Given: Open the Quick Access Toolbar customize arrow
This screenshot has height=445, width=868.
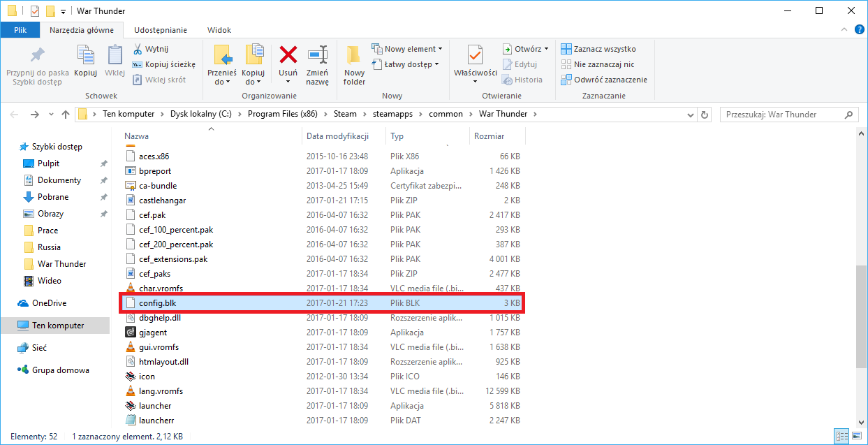Looking at the screenshot, I should click(x=64, y=11).
